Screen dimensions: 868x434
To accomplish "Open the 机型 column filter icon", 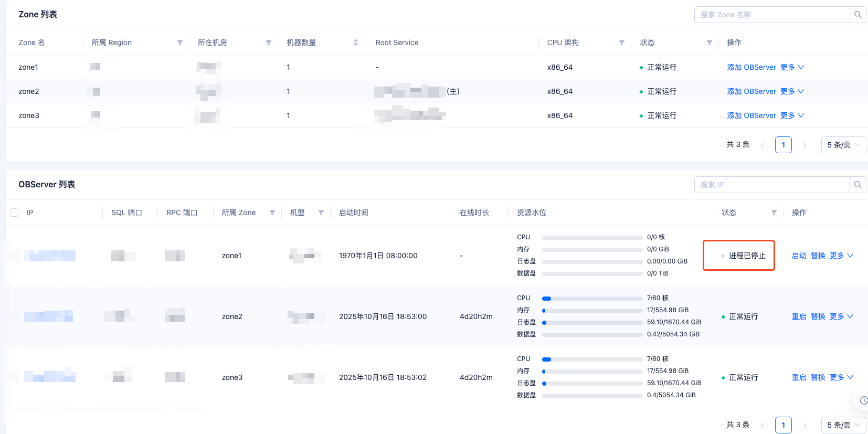I will point(321,213).
